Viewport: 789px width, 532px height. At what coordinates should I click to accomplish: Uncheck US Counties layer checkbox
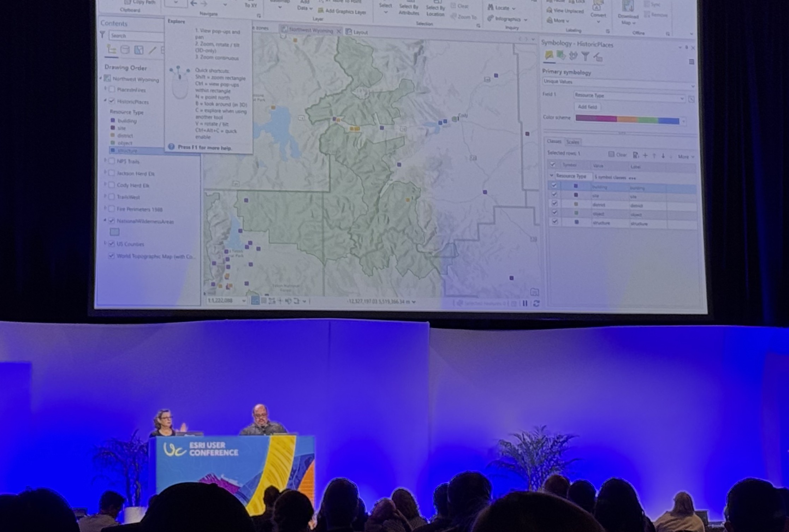[112, 244]
